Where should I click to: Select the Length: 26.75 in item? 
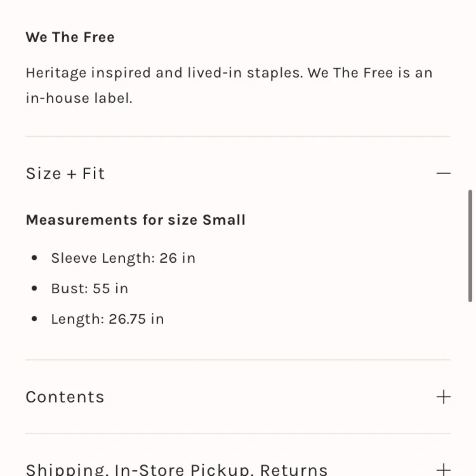[108, 319]
